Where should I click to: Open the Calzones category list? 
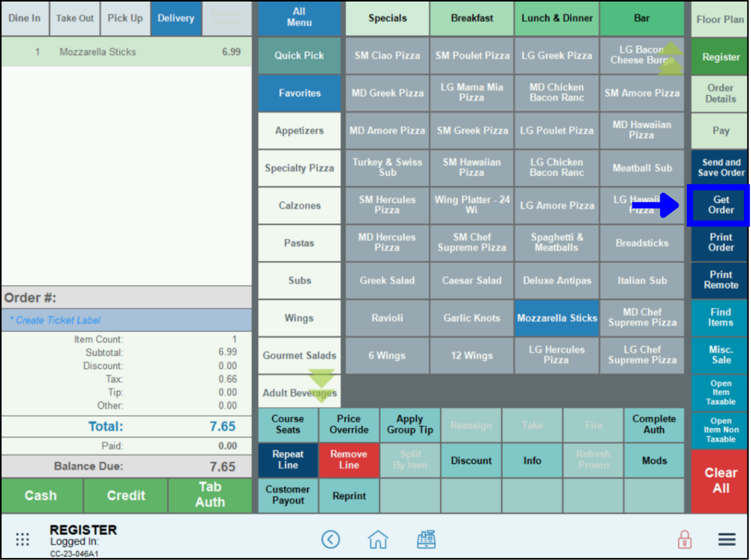pos(299,206)
